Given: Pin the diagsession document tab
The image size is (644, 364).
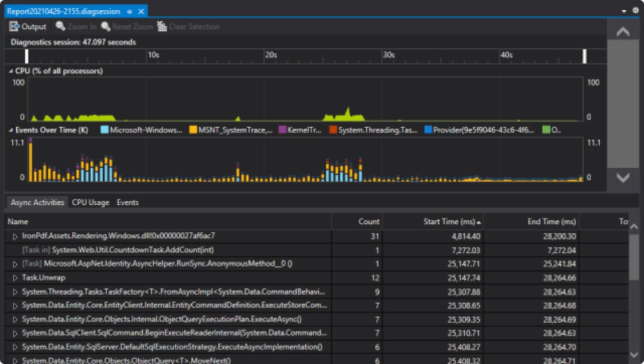Looking at the screenshot, I should pyautogui.click(x=130, y=11).
